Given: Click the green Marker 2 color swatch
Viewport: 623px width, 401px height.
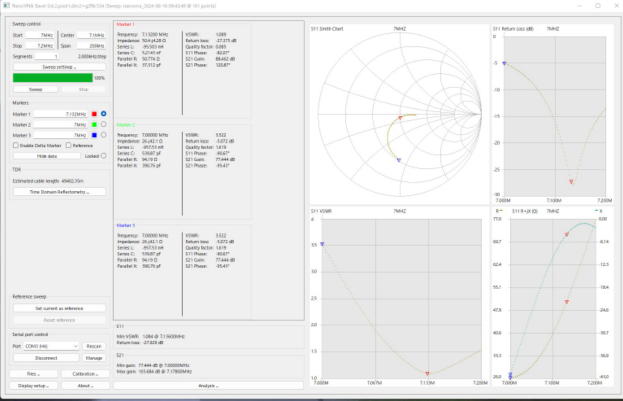Looking at the screenshot, I should tap(93, 124).
